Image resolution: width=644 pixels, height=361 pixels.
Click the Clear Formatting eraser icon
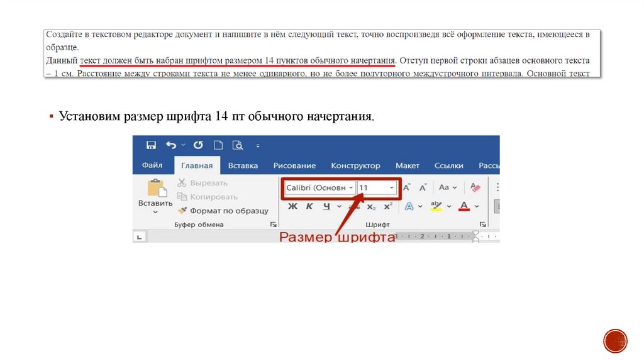coord(475,187)
